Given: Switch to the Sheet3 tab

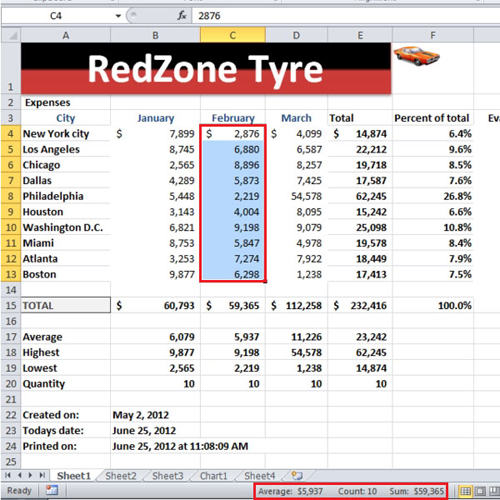Looking at the screenshot, I should click(168, 476).
